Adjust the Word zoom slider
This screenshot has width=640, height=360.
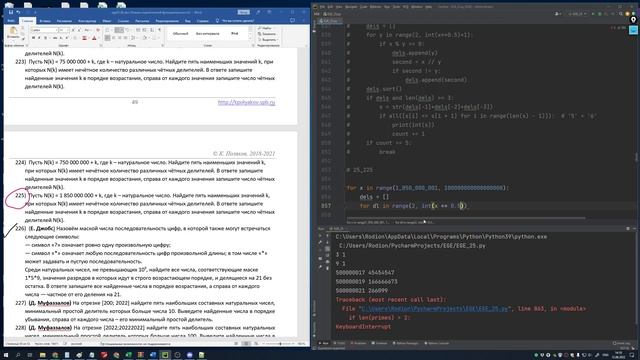tap(280, 344)
